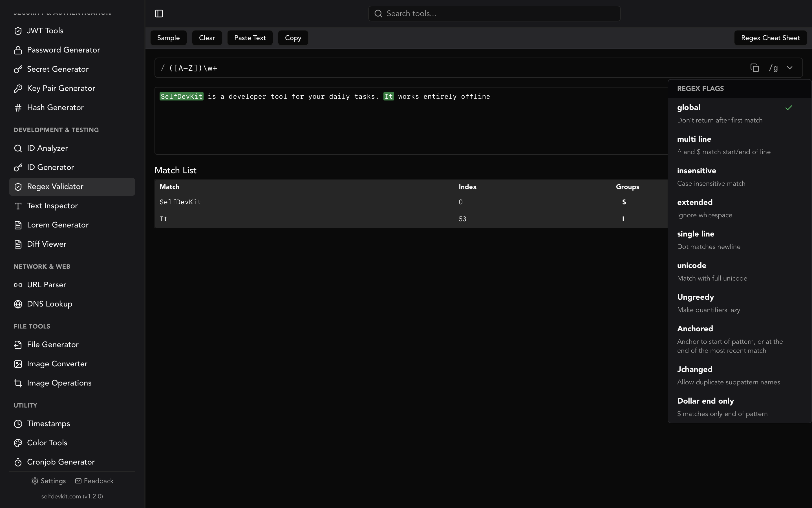Open Diff Viewer tool
This screenshot has width=812, height=508.
pos(72,244)
